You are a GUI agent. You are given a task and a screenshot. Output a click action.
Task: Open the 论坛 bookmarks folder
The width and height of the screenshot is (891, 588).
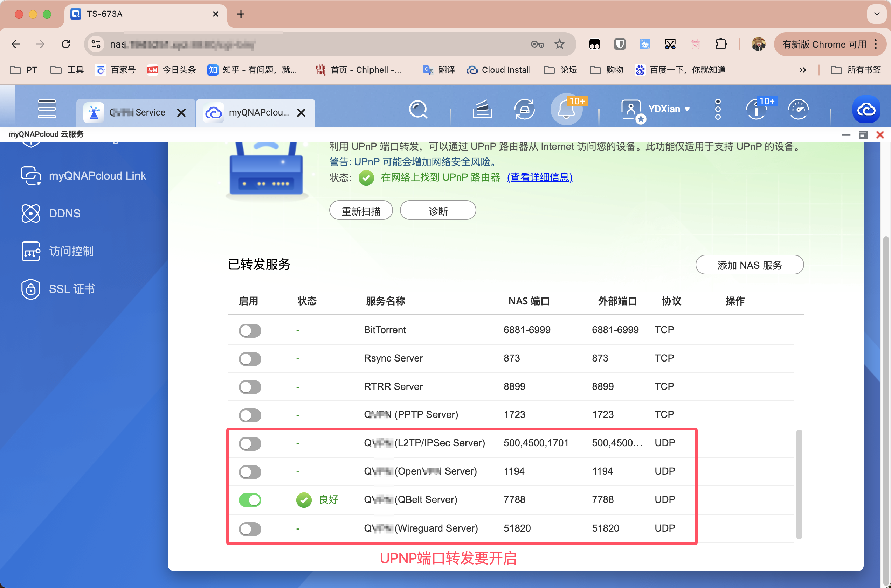tap(560, 70)
